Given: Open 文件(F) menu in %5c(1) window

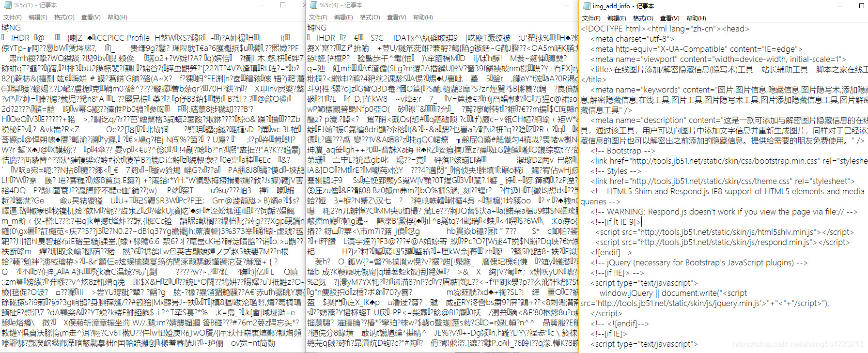Looking at the screenshot, I should 13,17.
